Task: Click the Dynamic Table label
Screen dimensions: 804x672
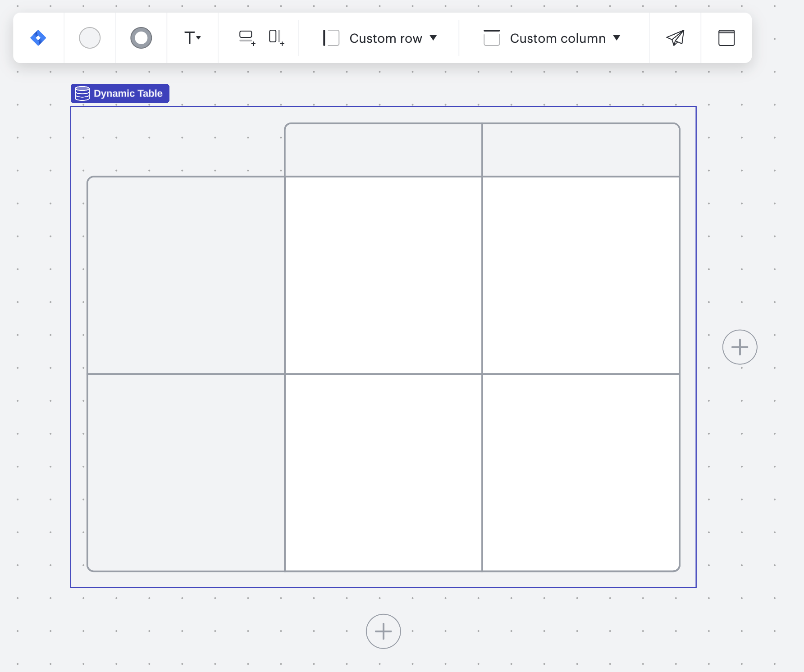Action: click(128, 93)
